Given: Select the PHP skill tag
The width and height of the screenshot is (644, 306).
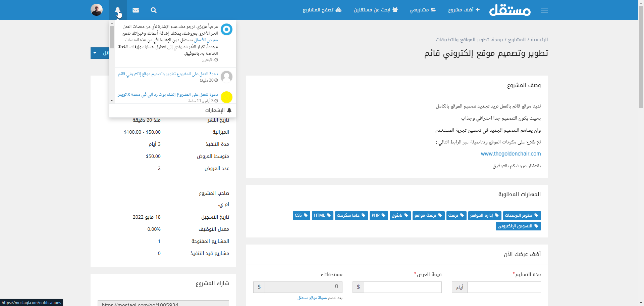Looking at the screenshot, I should 379,215.
